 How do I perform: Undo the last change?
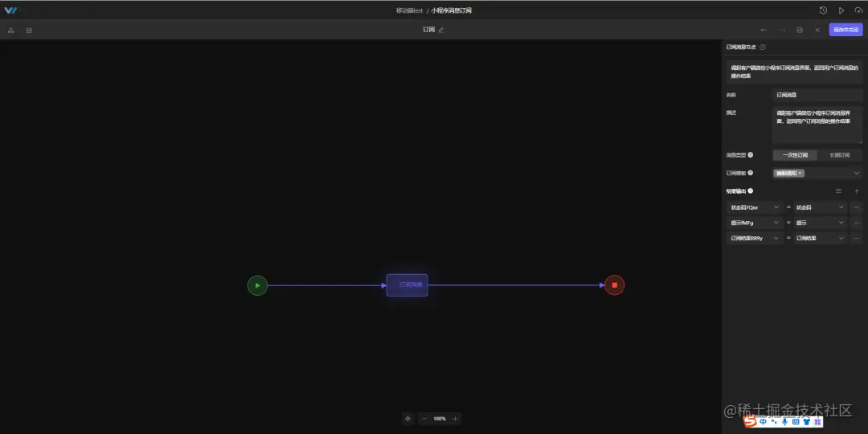tap(764, 30)
